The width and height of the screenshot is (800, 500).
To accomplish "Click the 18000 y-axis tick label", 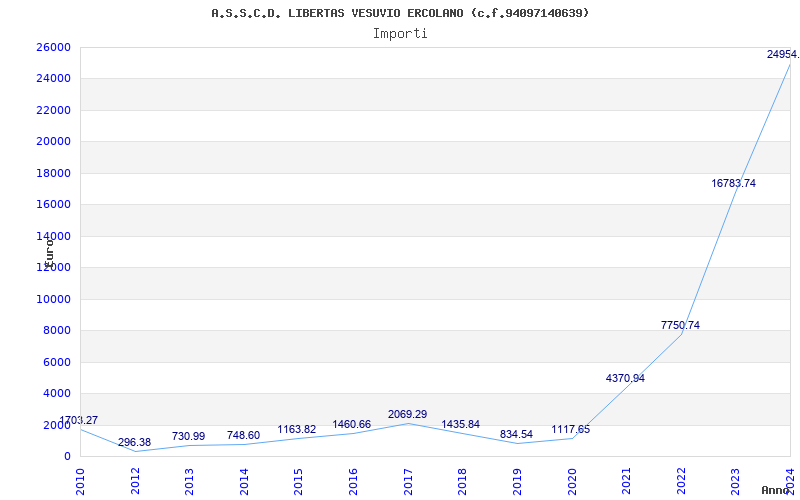I will click(53, 173).
